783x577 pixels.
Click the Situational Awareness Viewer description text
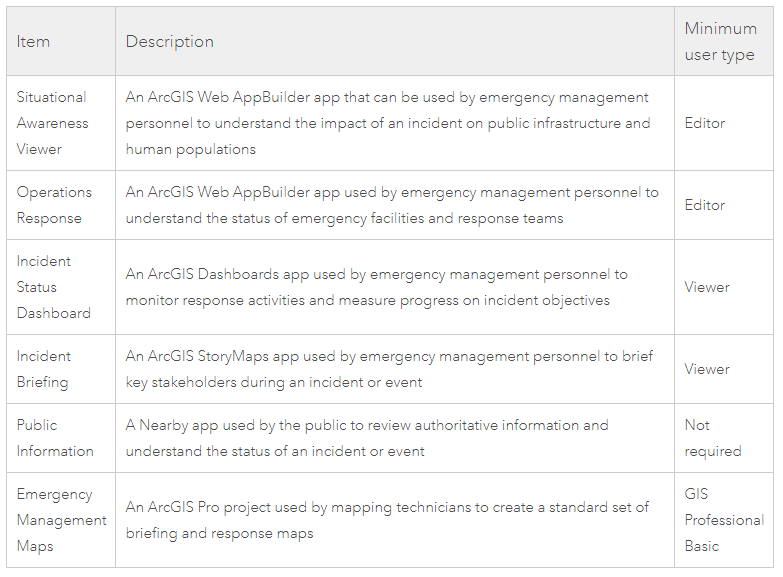[388, 123]
